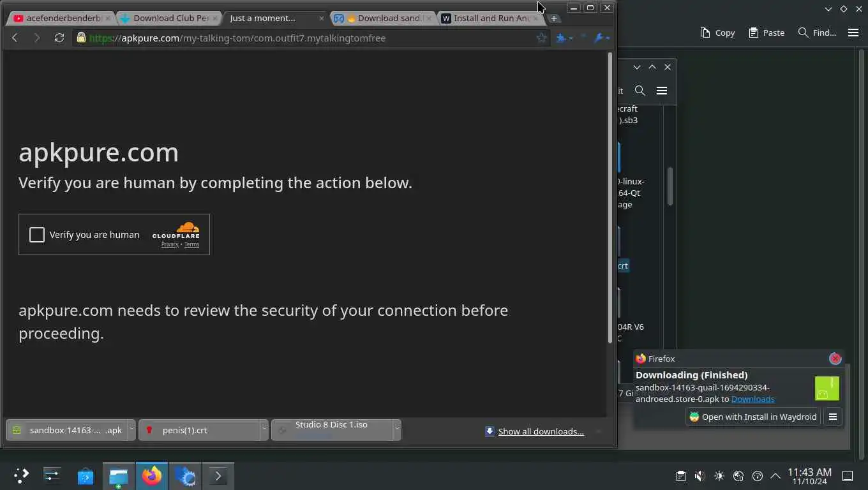Switch to Firefox in the taskbar

click(152, 475)
